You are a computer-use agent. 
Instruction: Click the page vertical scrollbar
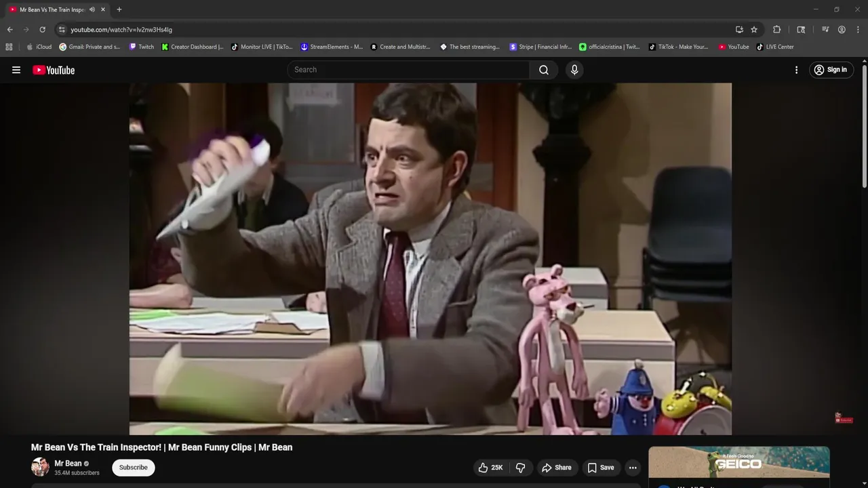pos(865,125)
